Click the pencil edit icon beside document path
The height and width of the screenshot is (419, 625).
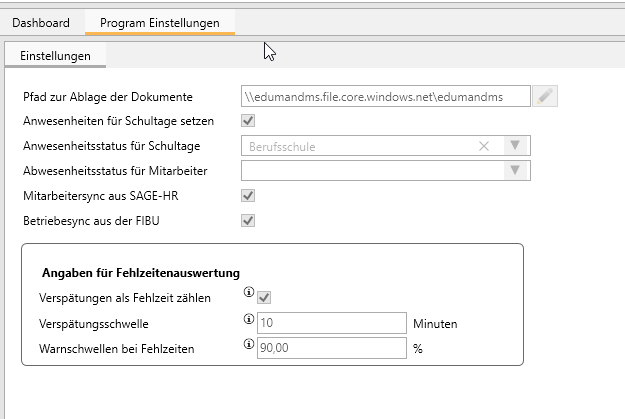pyautogui.click(x=545, y=96)
